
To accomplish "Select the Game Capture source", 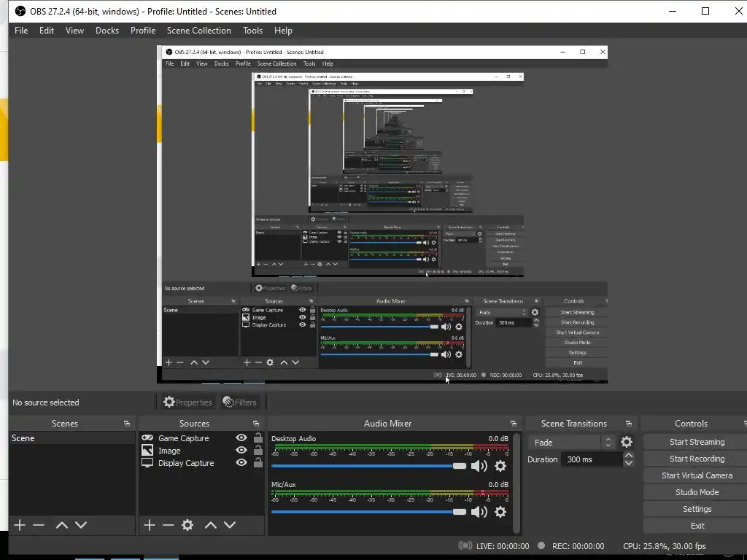I will point(183,438).
